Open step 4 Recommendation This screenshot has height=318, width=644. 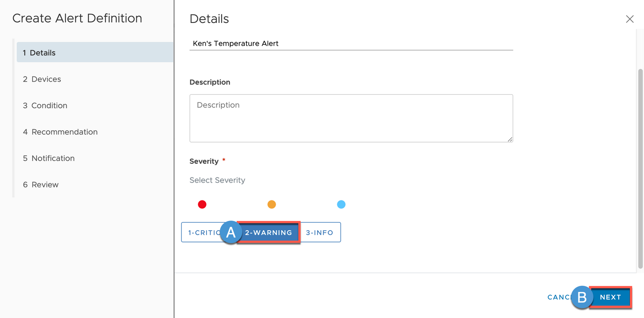tap(60, 132)
